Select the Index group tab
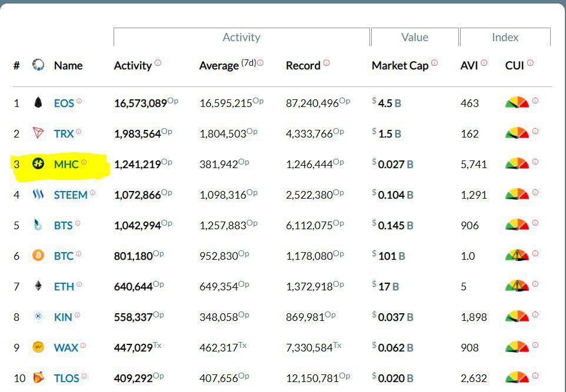Viewport: 566px width, 392px height. pyautogui.click(x=505, y=37)
